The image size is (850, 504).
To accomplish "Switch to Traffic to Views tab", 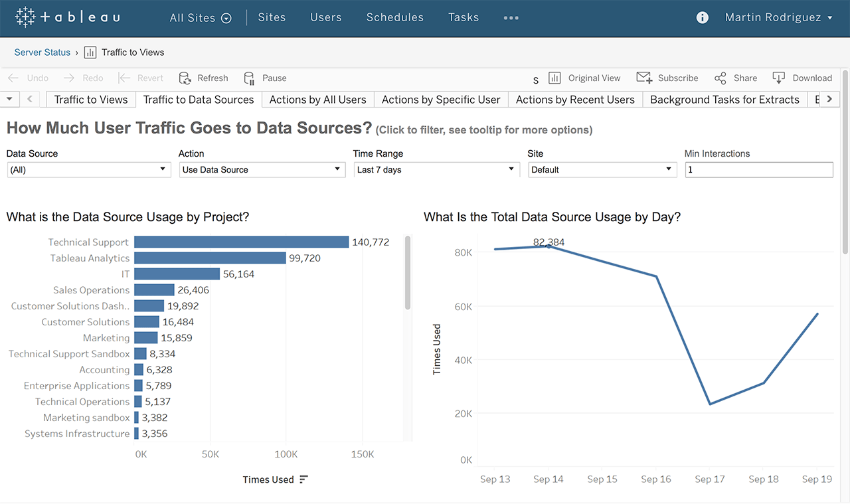I will coord(91,100).
